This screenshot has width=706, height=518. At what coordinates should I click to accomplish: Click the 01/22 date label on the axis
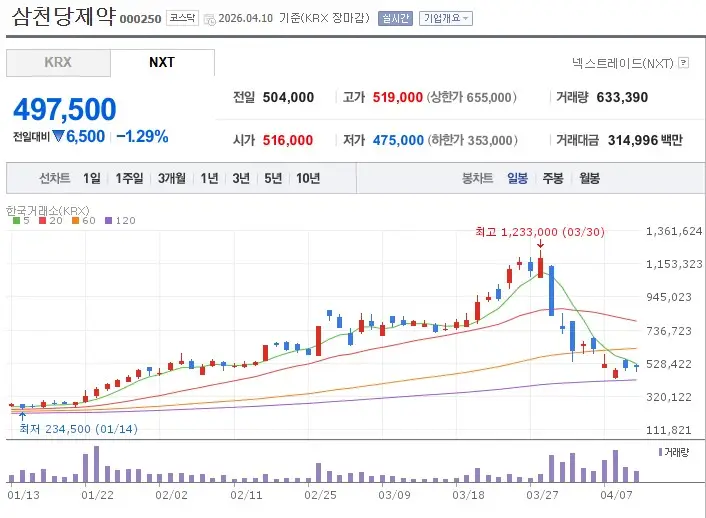tap(97, 495)
